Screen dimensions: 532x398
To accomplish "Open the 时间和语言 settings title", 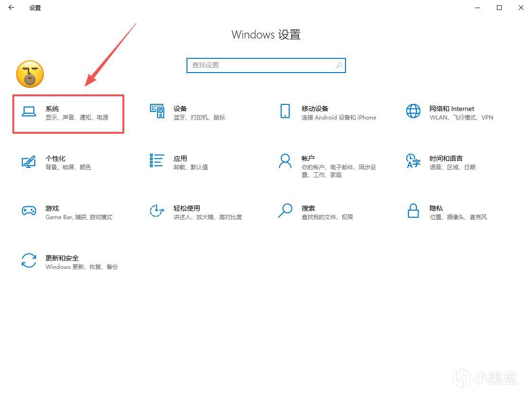I will 446,158.
